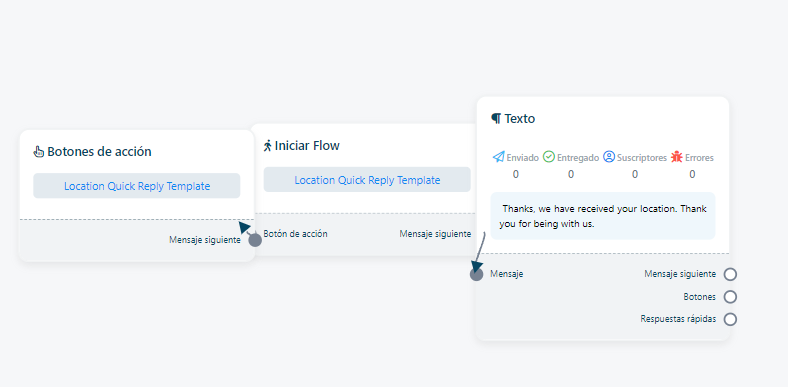This screenshot has height=387, width=788.
Task: Click the paper plane Enviado icon
Action: tap(498, 157)
